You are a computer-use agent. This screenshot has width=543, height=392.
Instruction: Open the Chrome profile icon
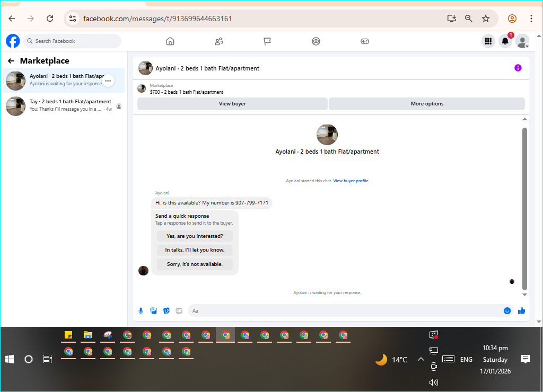click(x=512, y=19)
